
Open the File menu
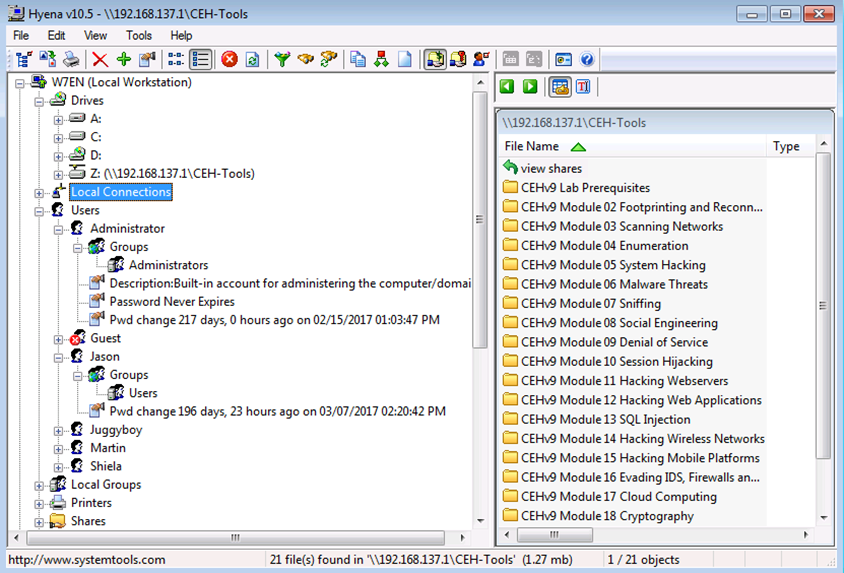[21, 36]
